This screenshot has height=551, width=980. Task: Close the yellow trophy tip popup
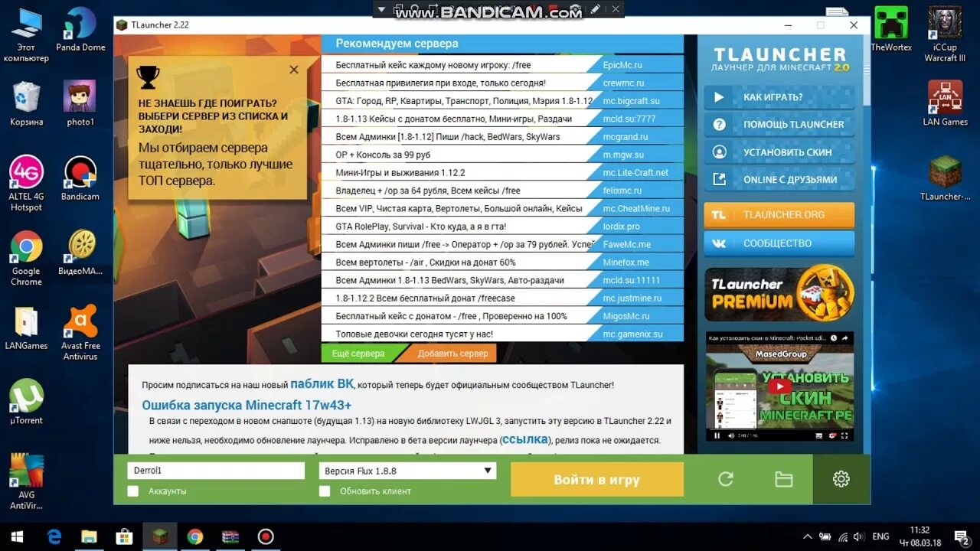[294, 70]
